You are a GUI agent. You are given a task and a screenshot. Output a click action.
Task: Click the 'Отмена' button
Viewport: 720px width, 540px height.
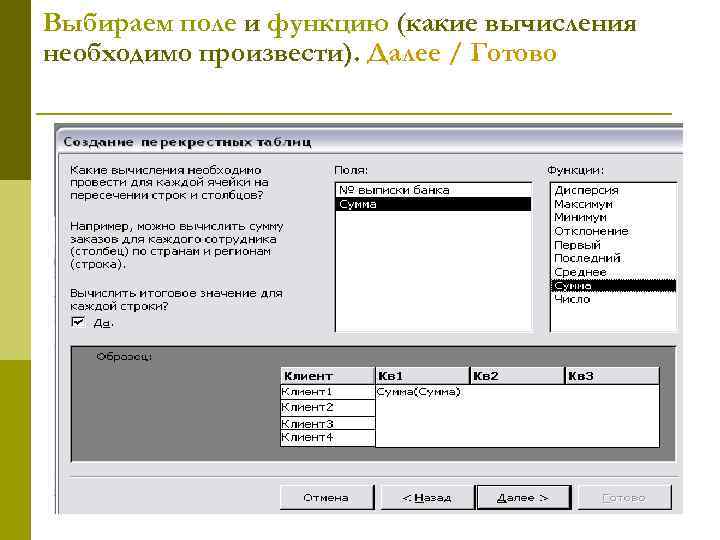326,498
